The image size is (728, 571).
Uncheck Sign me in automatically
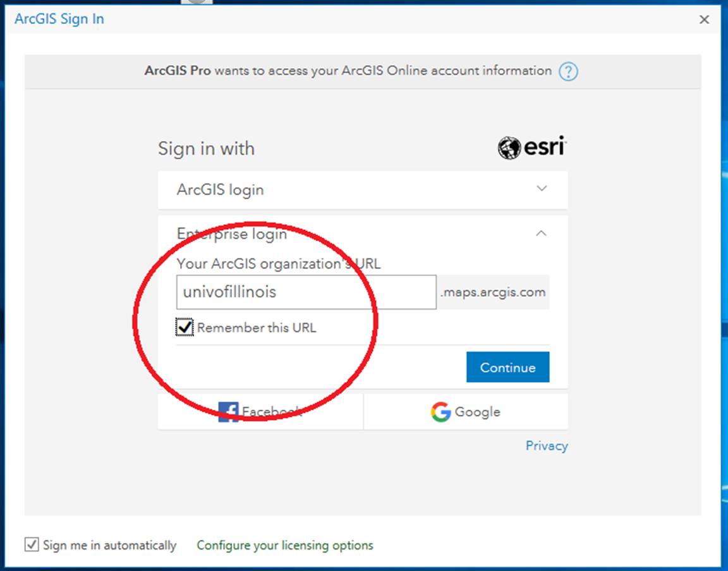pos(32,544)
